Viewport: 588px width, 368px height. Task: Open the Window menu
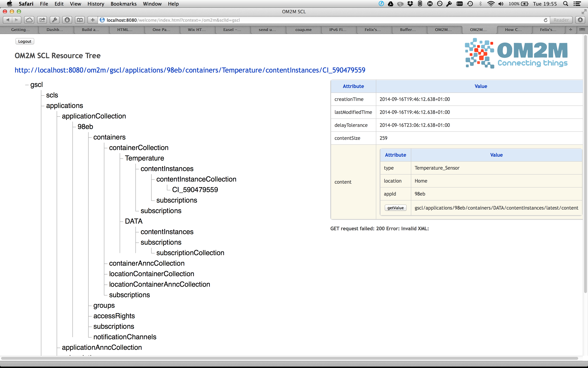(152, 4)
